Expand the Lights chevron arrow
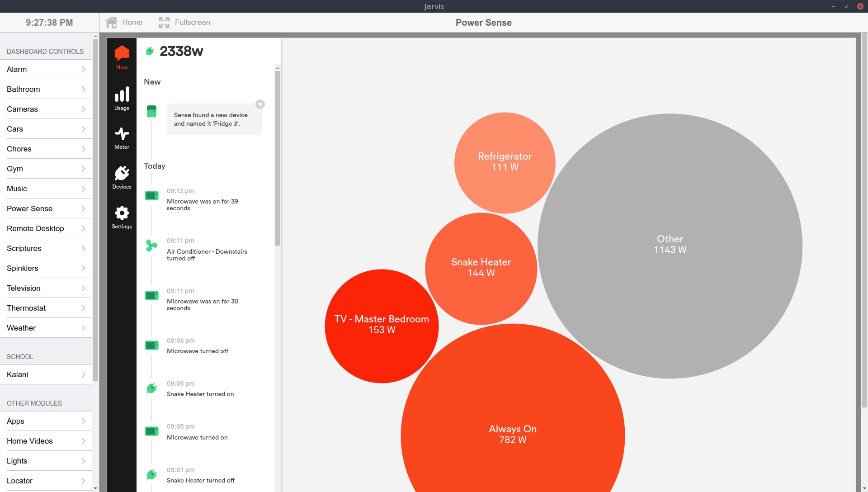This screenshot has width=868, height=492. (84, 461)
